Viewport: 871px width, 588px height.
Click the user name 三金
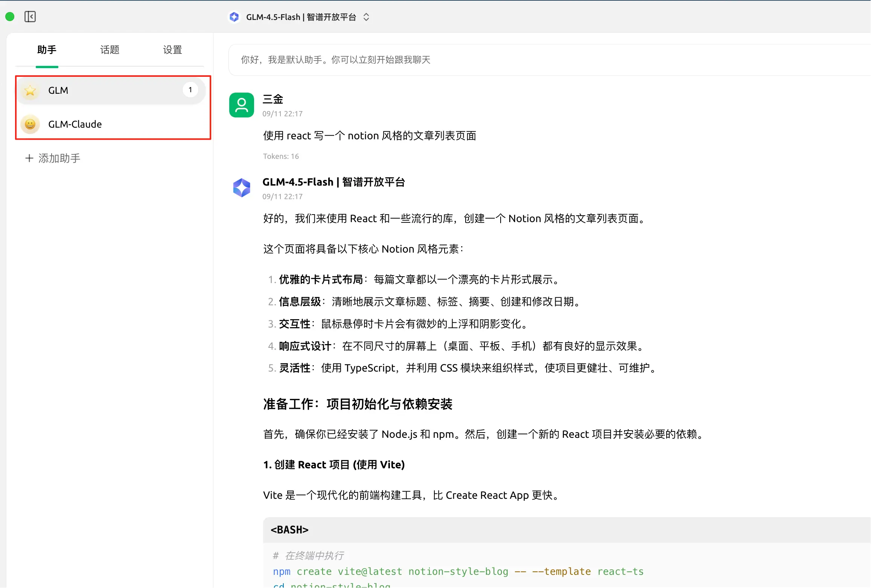(x=273, y=99)
